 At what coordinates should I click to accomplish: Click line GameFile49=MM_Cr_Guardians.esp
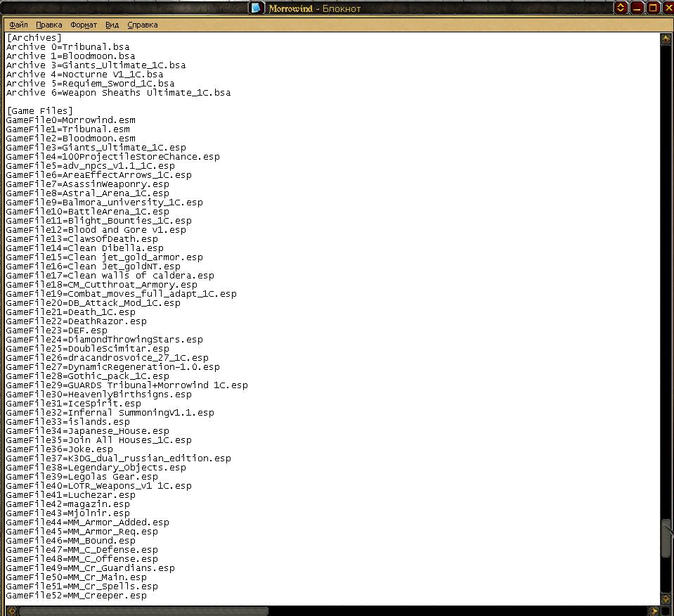90,568
